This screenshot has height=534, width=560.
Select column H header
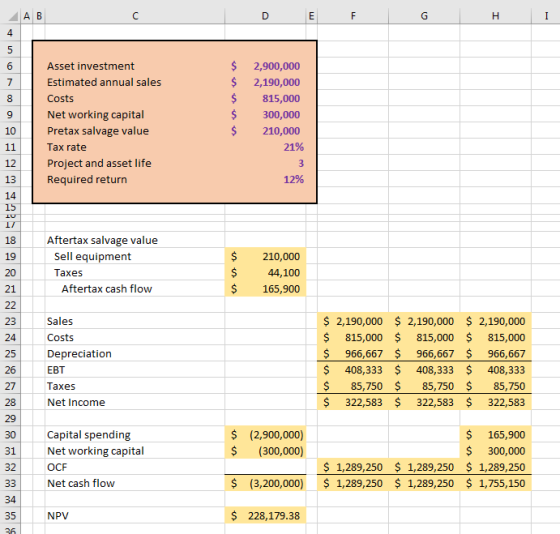coord(496,16)
